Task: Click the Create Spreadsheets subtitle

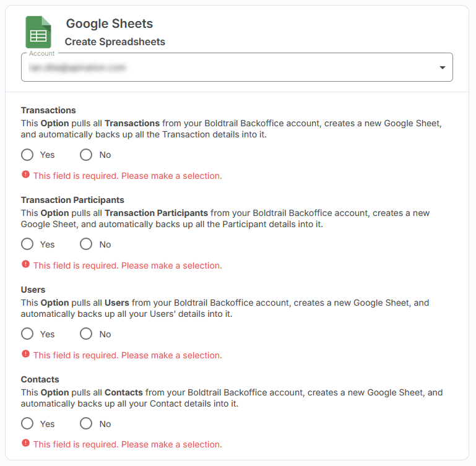Action: tap(115, 42)
